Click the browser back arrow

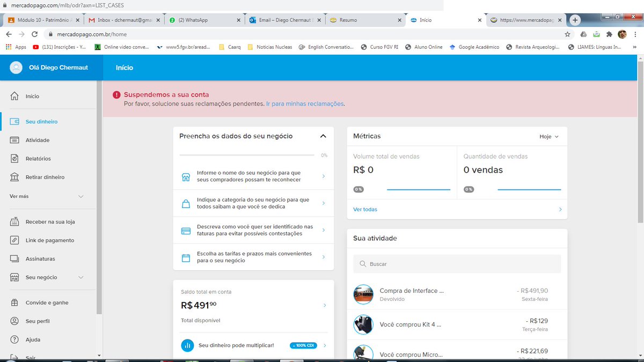click(9, 34)
